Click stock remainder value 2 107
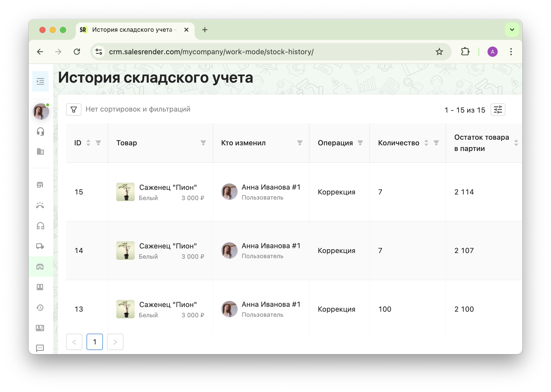Viewport: 551px width, 392px height. [464, 251]
